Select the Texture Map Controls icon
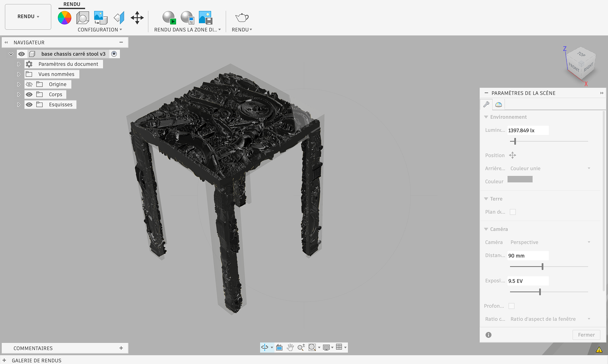Viewport: 608px width, 364px height. pos(119,18)
